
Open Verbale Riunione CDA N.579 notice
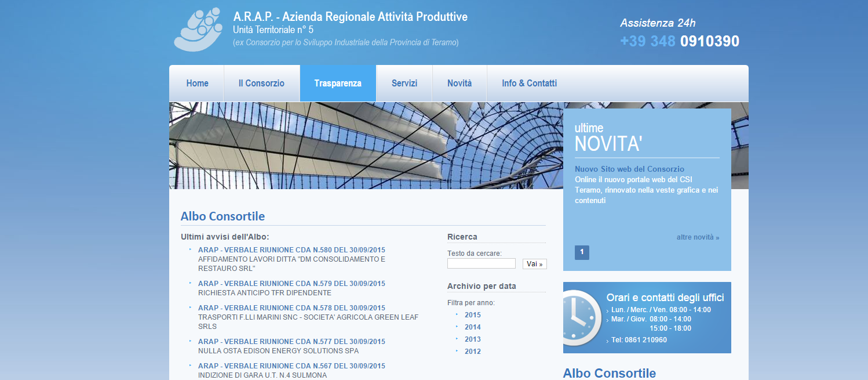pyautogui.click(x=291, y=284)
